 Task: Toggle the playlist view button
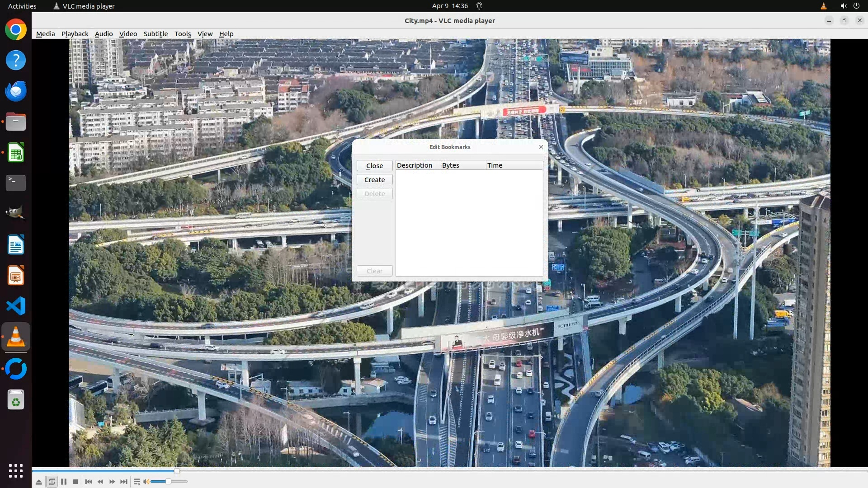pyautogui.click(x=137, y=482)
